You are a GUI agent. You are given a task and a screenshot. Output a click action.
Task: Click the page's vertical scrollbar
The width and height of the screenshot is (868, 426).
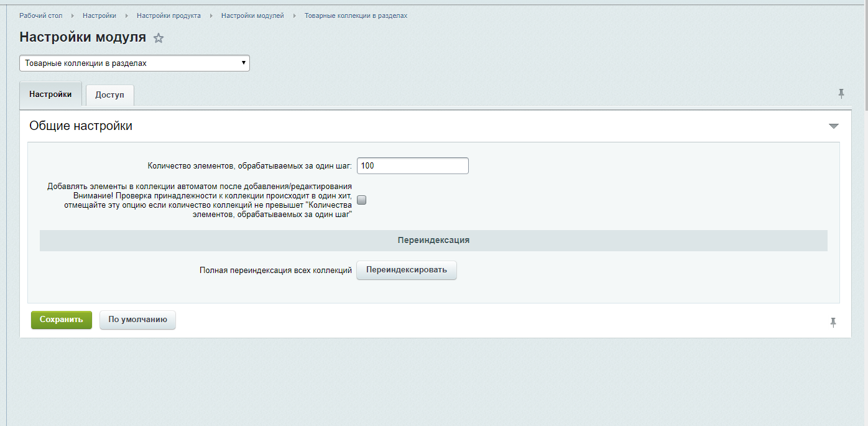click(865, 56)
